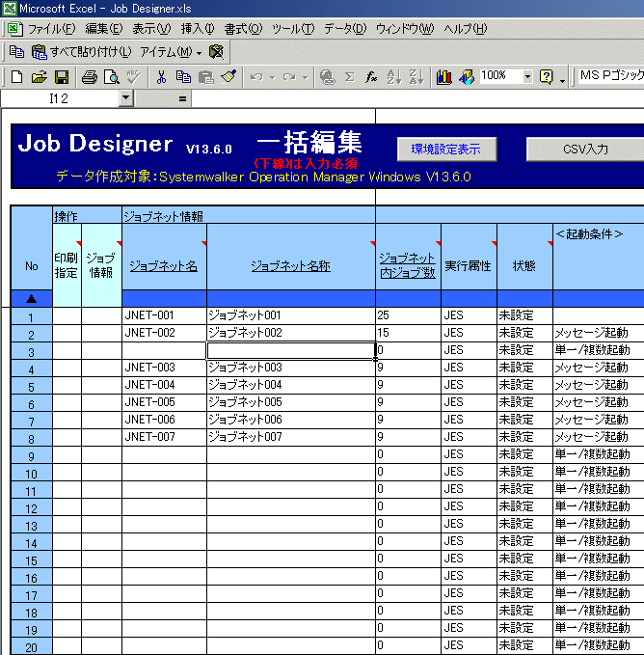The width and height of the screenshot is (644, 655).
Task: Click the New workbook icon
Action: [x=16, y=77]
